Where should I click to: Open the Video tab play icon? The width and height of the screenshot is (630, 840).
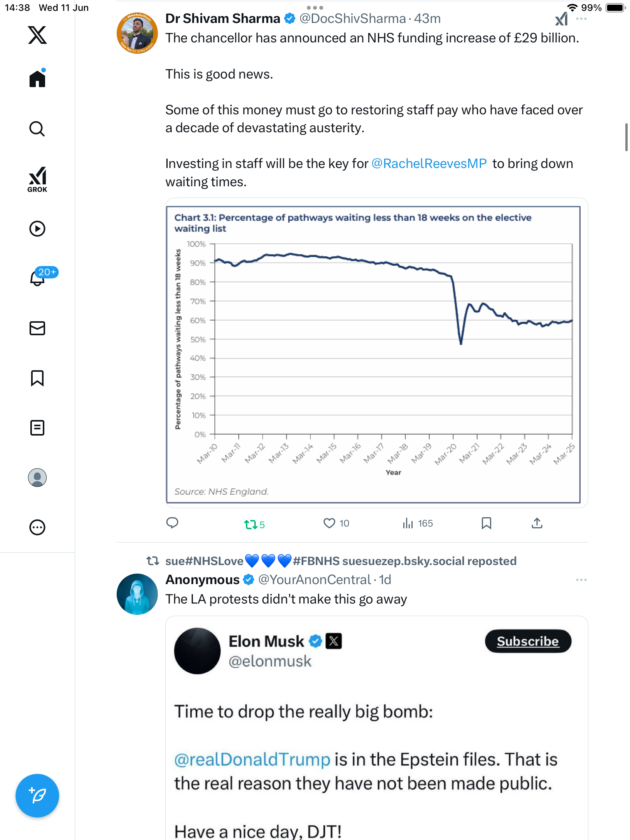pyautogui.click(x=37, y=229)
